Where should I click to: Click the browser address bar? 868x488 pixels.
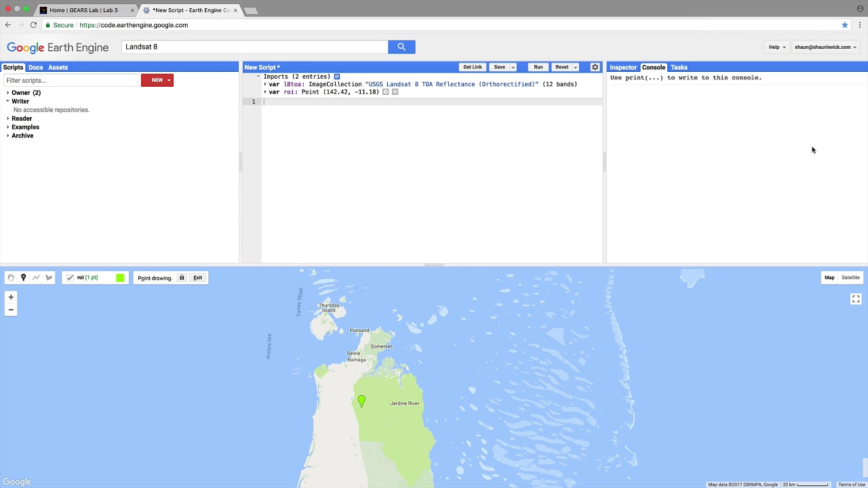[444, 25]
